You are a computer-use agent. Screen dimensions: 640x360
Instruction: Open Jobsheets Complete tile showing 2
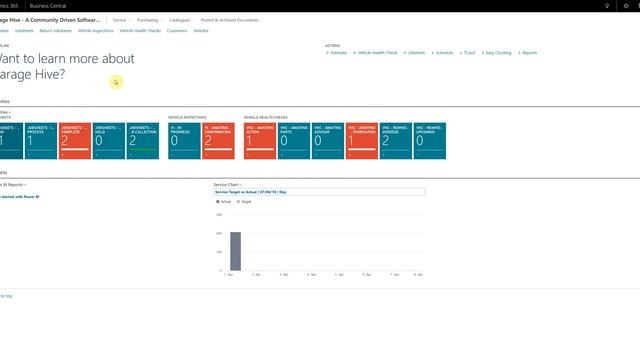(75, 141)
